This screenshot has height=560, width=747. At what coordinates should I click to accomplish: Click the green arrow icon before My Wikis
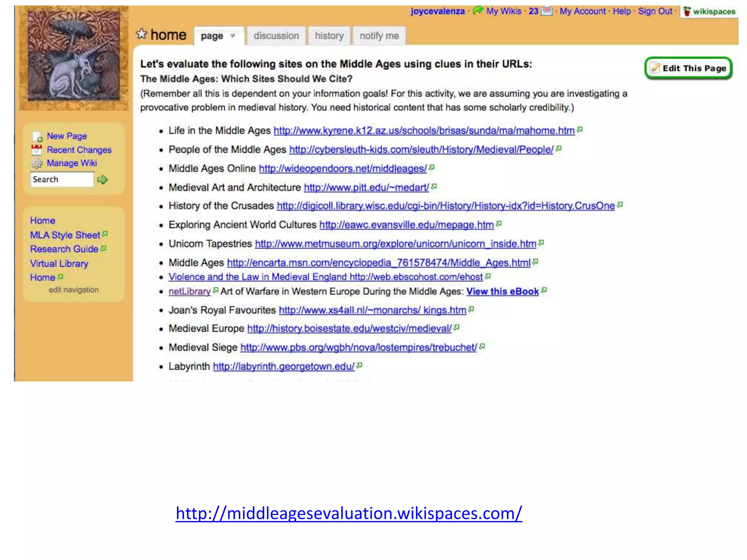pos(478,11)
